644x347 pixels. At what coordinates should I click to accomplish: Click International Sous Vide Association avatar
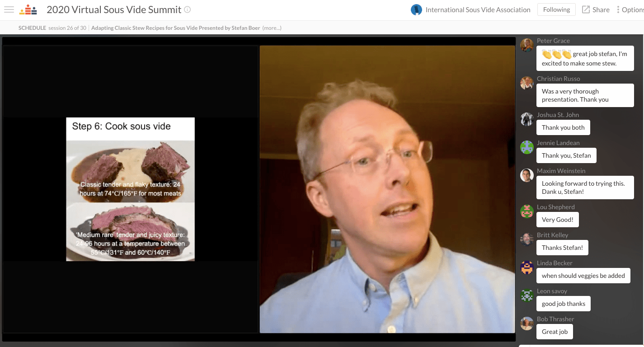[x=416, y=9]
